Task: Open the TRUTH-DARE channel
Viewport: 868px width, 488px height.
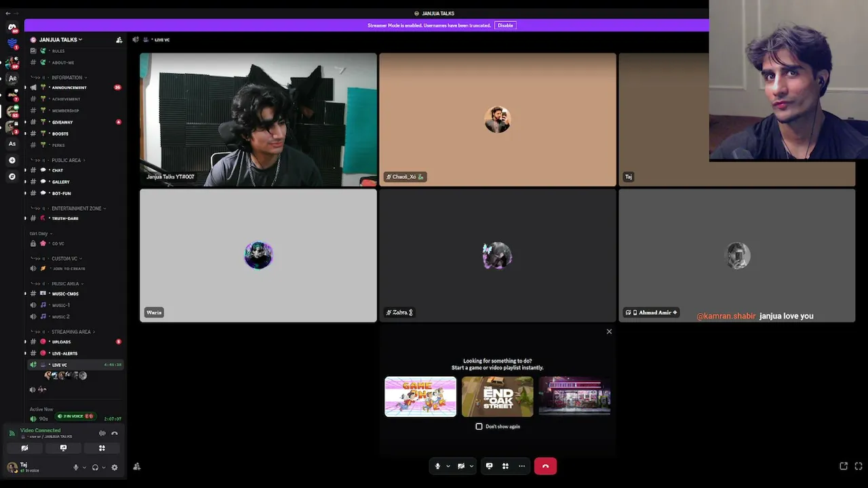Action: coord(76,218)
